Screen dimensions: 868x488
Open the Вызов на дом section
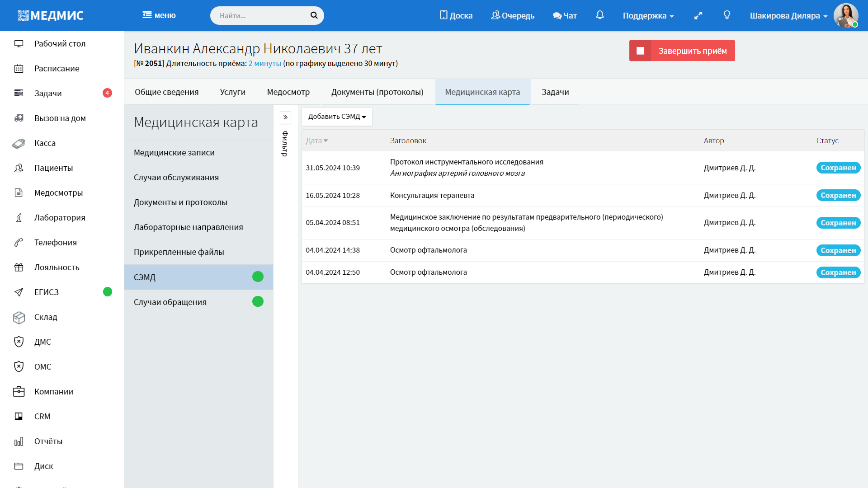tap(60, 118)
